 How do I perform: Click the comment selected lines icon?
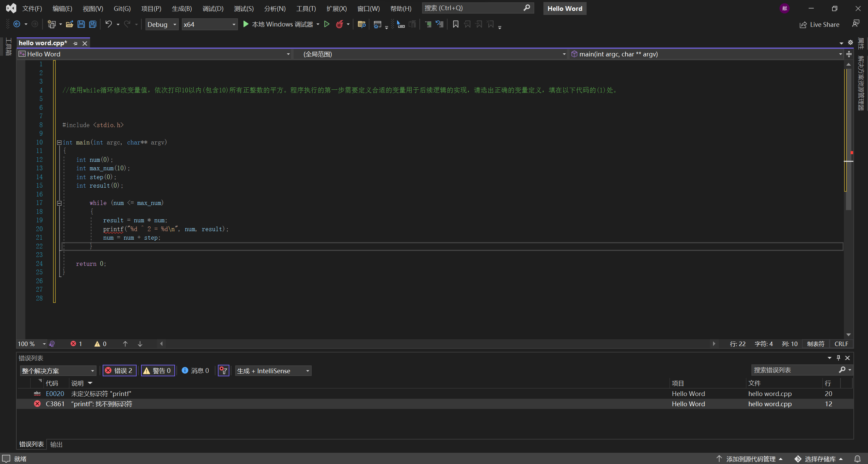point(428,24)
